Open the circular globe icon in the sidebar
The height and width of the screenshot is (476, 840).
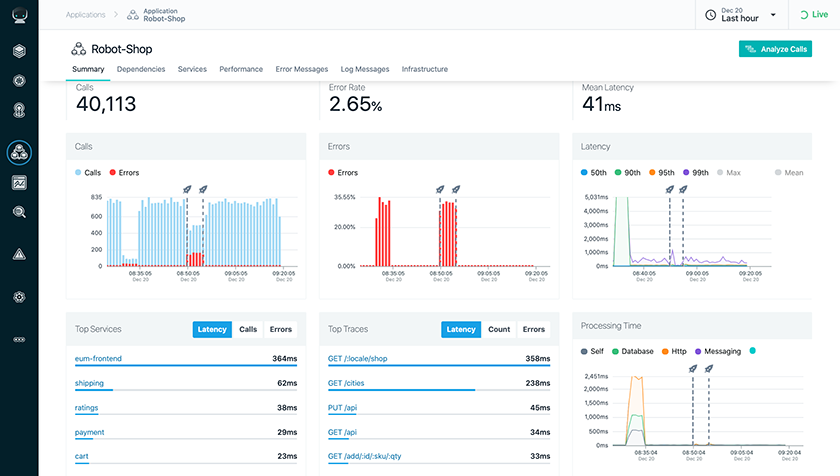(19, 81)
